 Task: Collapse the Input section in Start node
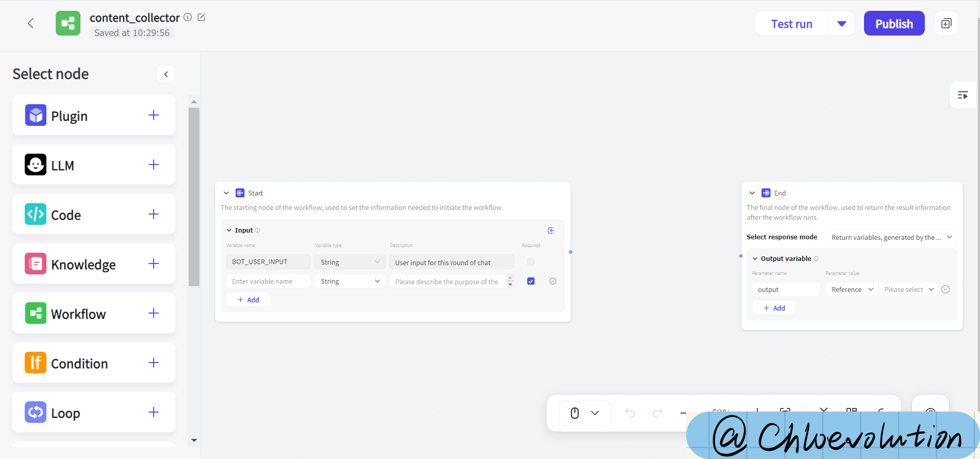point(229,231)
